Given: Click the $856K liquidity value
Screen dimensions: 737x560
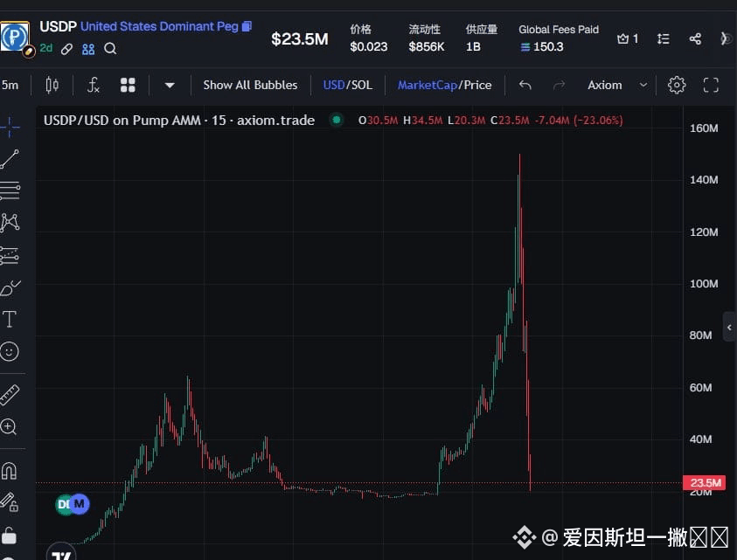Looking at the screenshot, I should click(426, 47).
